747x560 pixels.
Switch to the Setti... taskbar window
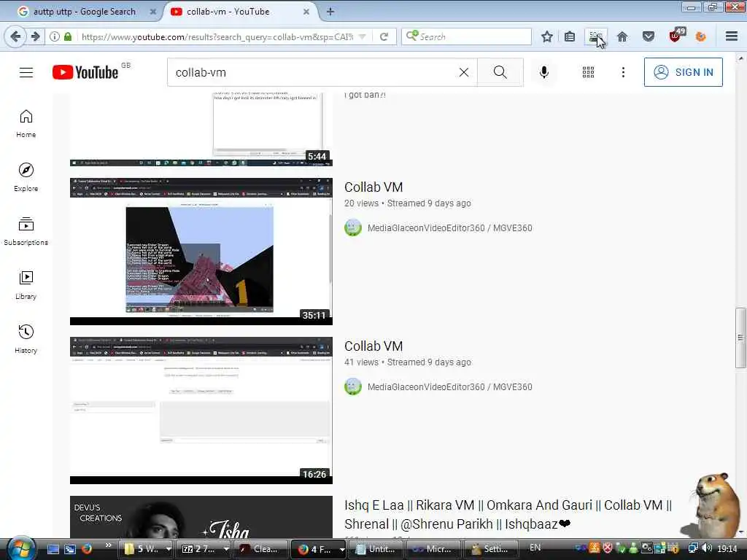coord(490,549)
